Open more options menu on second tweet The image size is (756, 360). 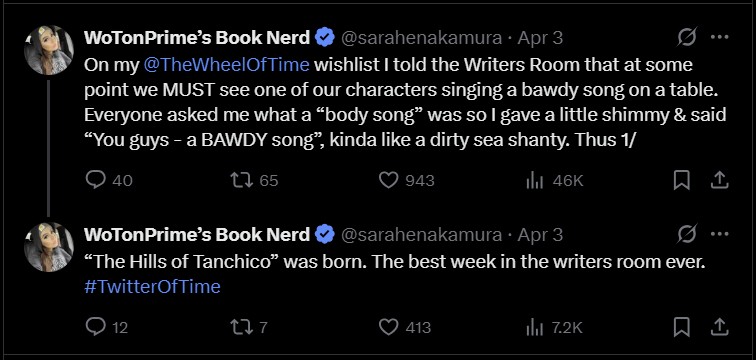click(x=720, y=235)
